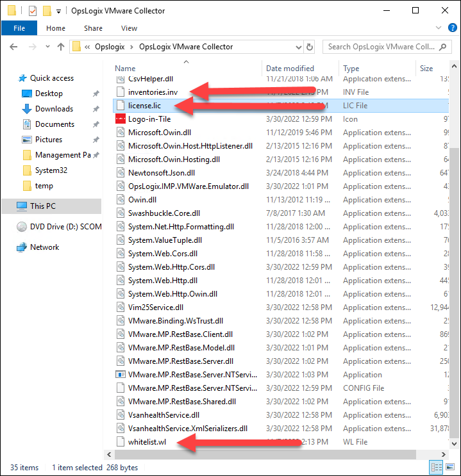Image resolution: width=461 pixels, height=476 pixels.
Task: Click the Back navigation arrow
Action: (13, 47)
